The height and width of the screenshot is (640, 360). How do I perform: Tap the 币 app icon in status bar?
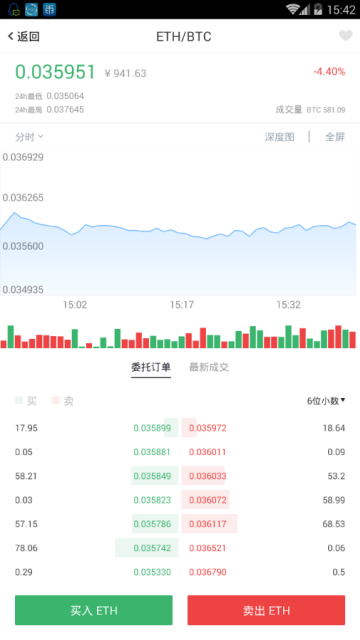pyautogui.click(x=49, y=9)
